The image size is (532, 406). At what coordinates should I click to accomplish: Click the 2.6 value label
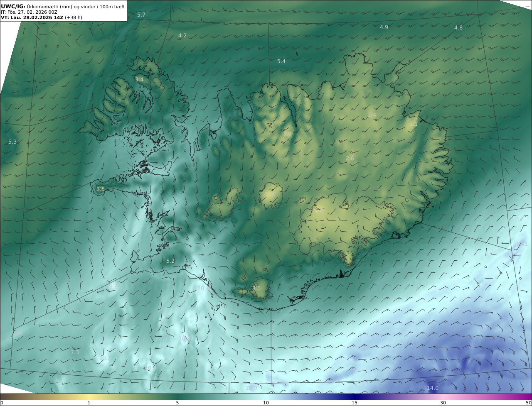point(350,158)
